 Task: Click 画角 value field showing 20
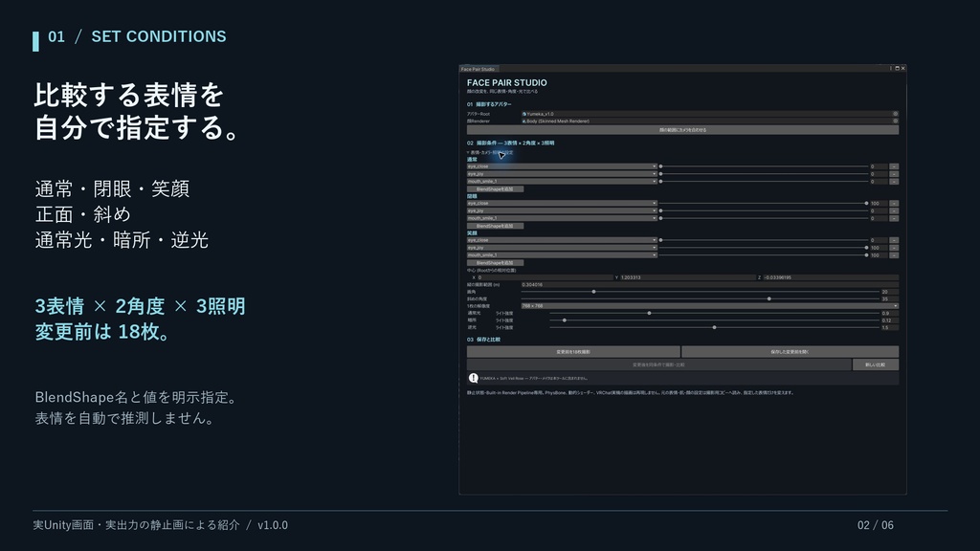coord(889,292)
